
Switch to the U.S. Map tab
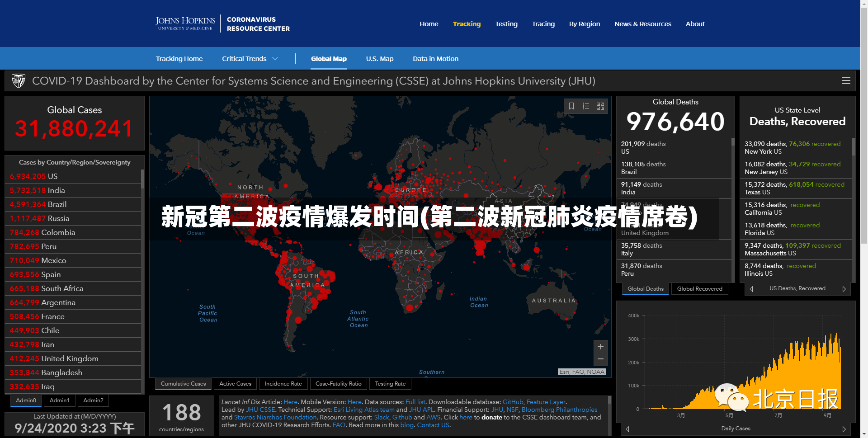(x=379, y=59)
